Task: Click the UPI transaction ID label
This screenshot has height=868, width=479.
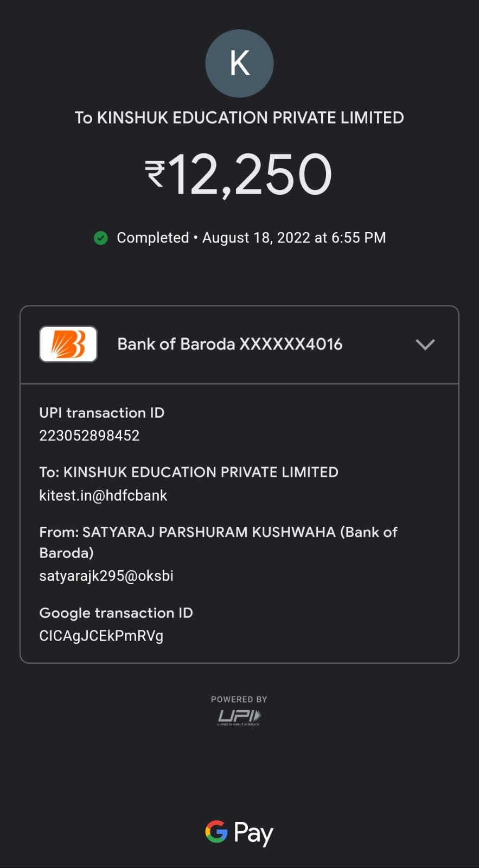Action: tap(101, 413)
